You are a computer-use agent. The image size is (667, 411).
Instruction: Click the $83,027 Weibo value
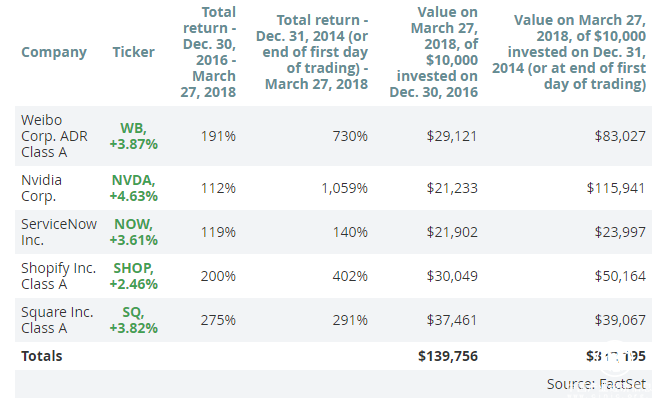click(x=619, y=134)
